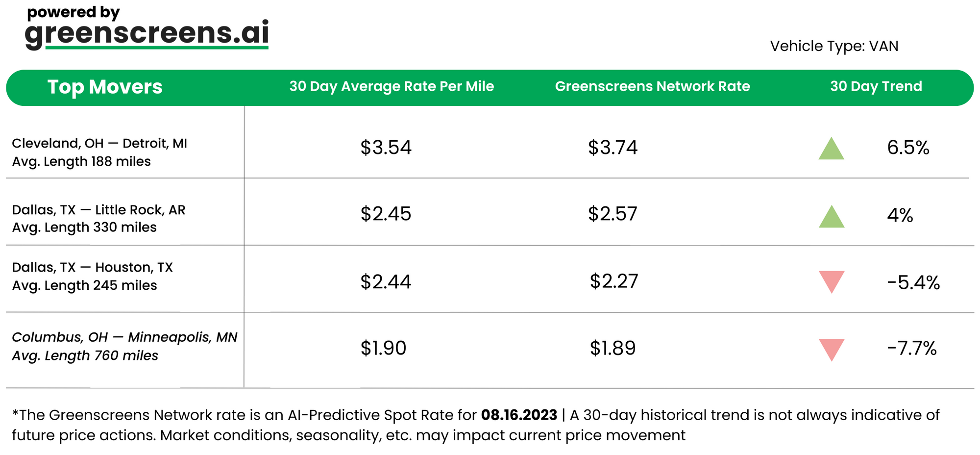Click the Vehicle Type: VAN label
980x455 pixels.
tap(834, 46)
